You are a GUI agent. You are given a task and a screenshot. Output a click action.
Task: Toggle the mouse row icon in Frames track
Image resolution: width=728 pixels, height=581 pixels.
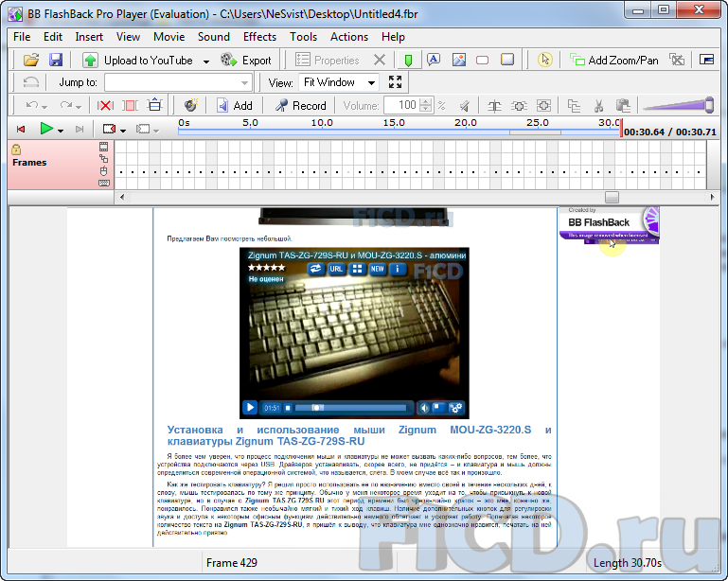tap(103, 171)
